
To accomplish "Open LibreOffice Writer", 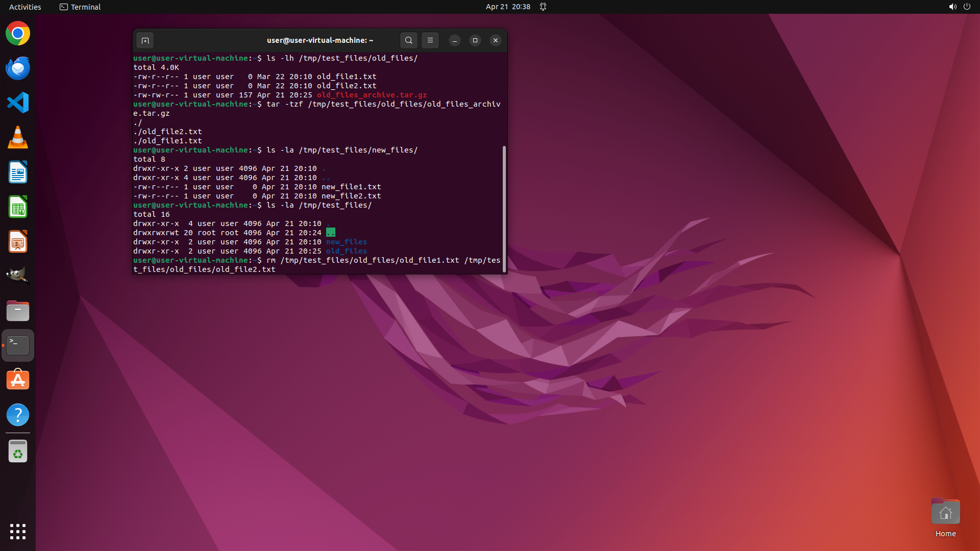I will [18, 172].
